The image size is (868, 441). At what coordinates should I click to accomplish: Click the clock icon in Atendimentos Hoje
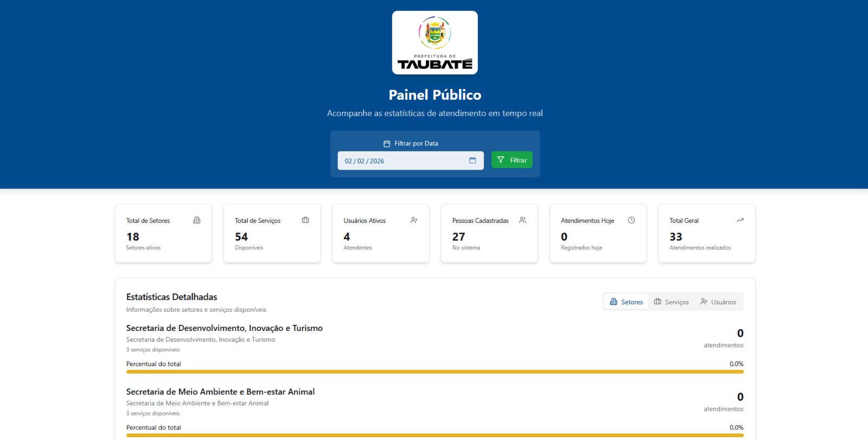coord(631,220)
